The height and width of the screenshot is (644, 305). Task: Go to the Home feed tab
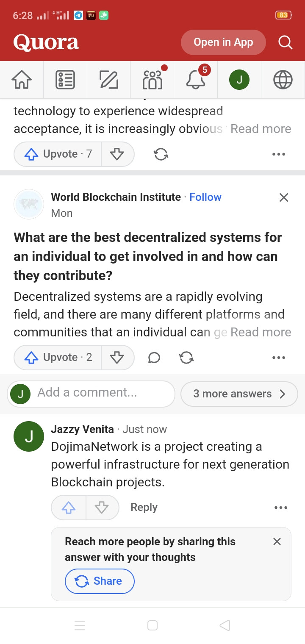coord(22,80)
